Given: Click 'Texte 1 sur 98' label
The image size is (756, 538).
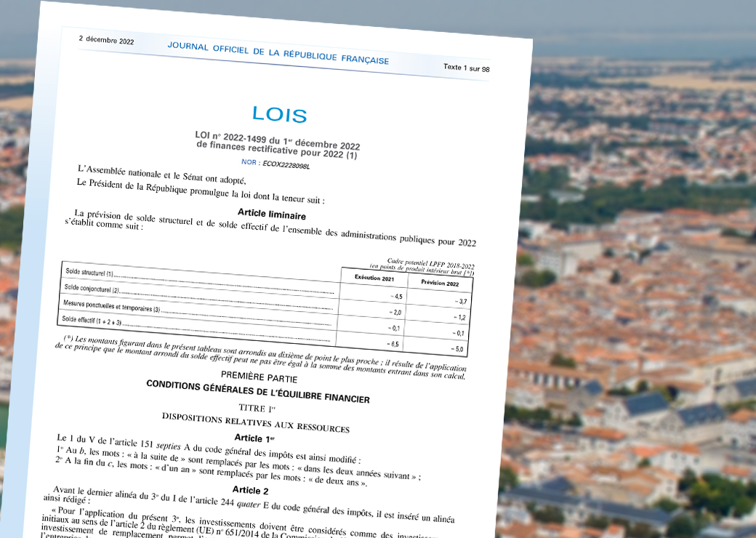Looking at the screenshot, I should coord(466,68).
